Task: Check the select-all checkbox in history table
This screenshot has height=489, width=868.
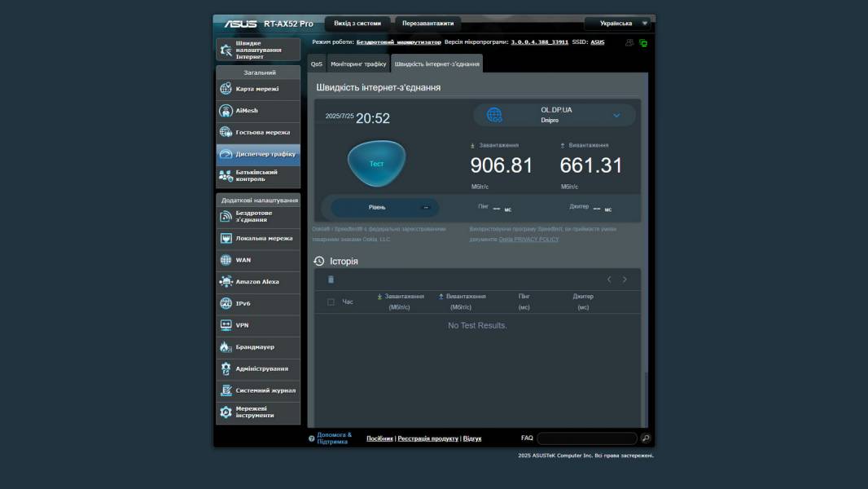Action: 331,302
